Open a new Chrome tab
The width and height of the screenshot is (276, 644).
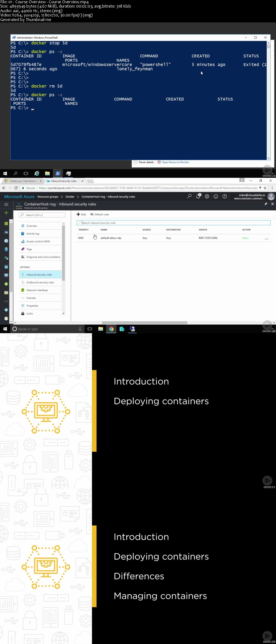point(91,181)
